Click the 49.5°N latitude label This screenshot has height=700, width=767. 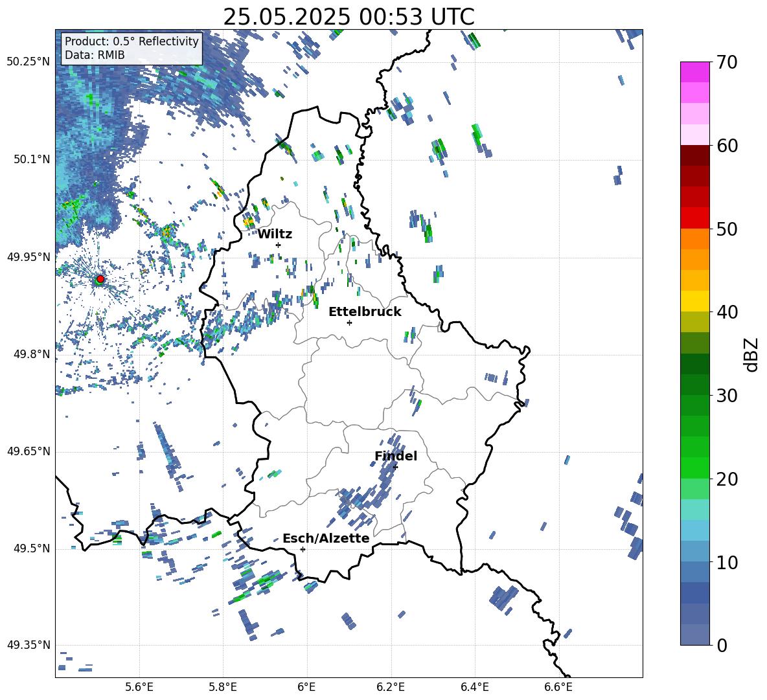pos(32,548)
